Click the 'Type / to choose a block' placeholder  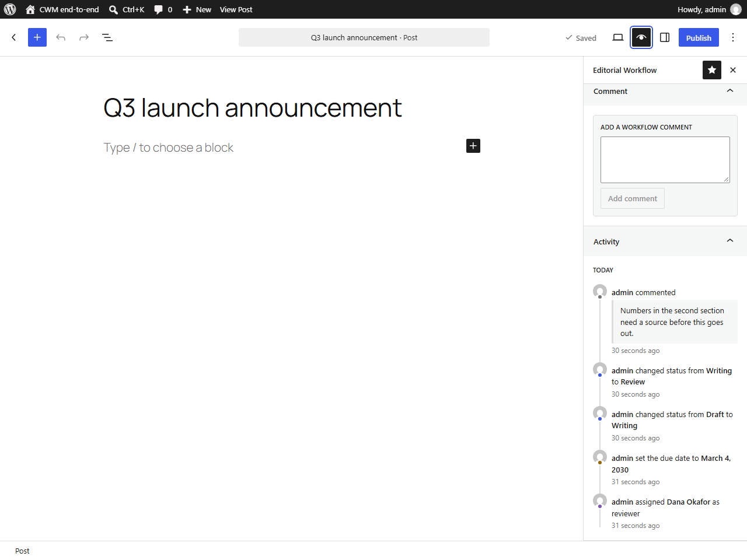pos(169,148)
